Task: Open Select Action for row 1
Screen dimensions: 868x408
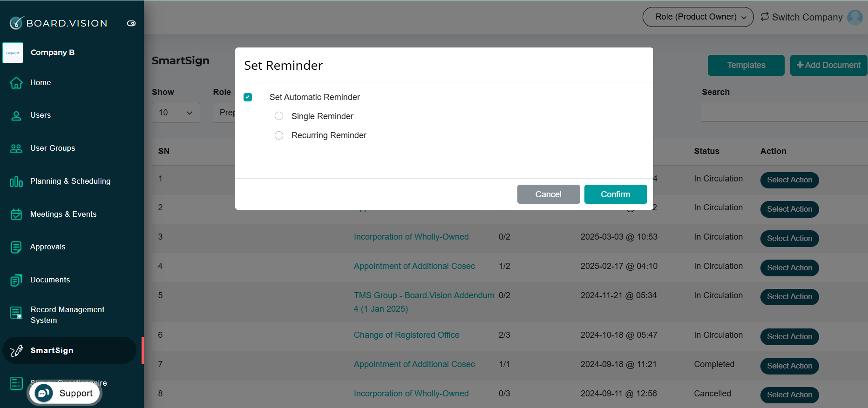Action: click(x=790, y=180)
